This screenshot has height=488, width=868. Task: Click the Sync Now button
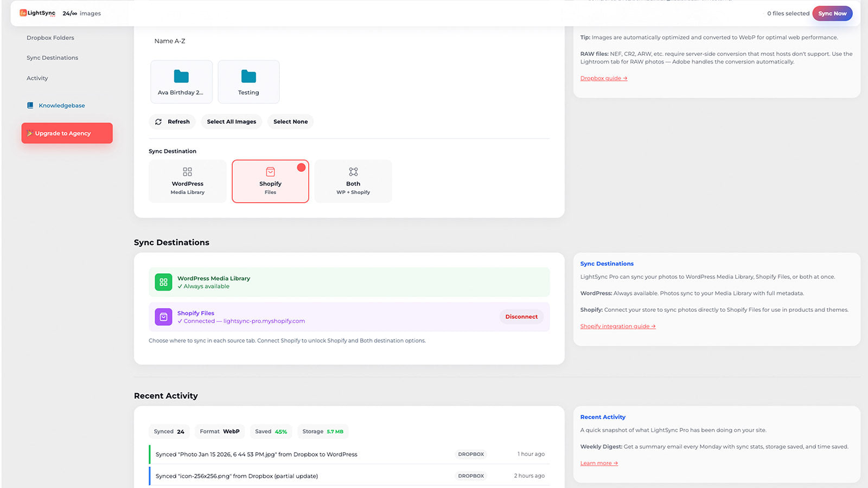pos(832,13)
